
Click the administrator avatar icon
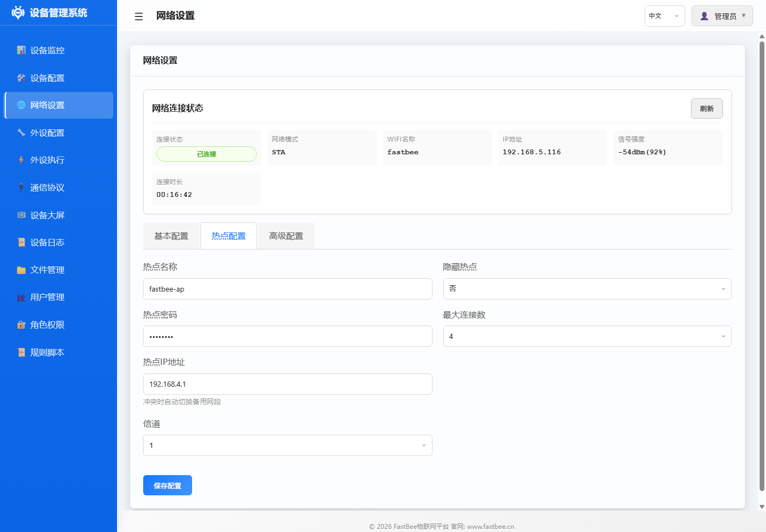tap(704, 16)
